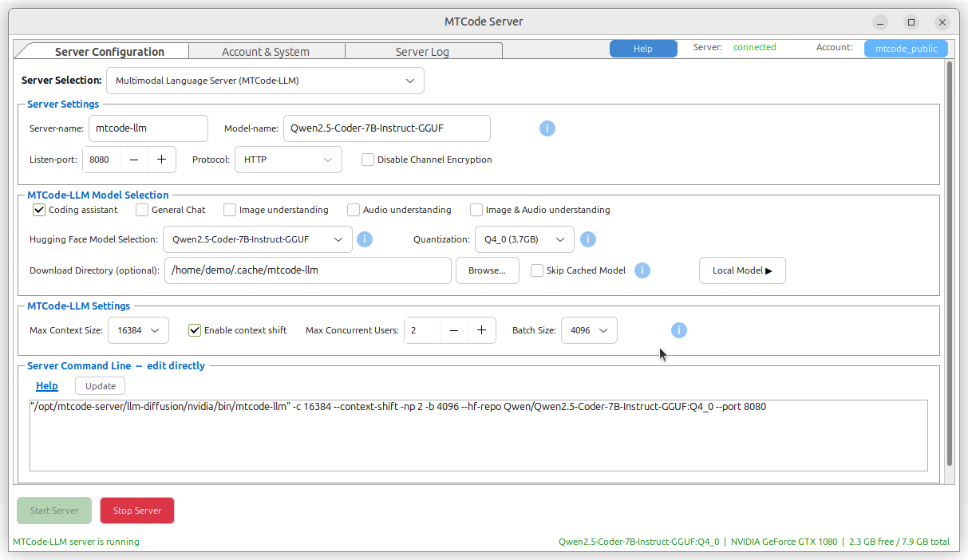Screen dimensions: 968x560
Task: Minimize the MTCode Server window
Action: click(x=879, y=22)
